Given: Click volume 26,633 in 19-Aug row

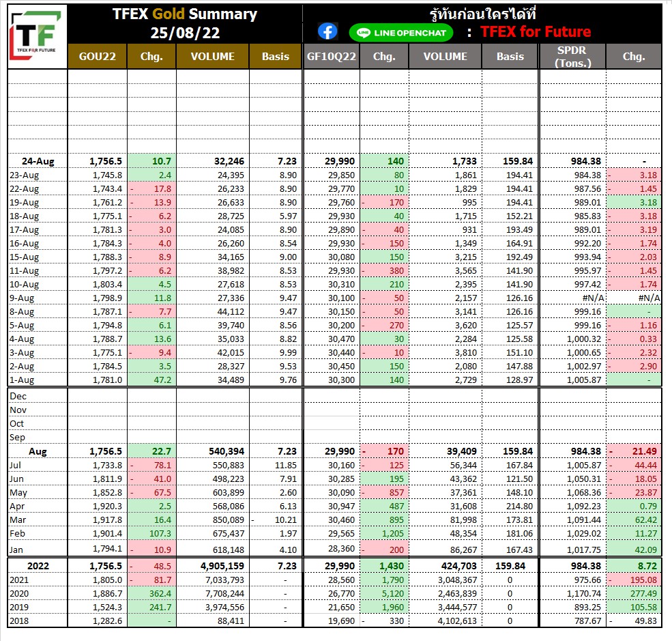Looking at the screenshot, I should pos(231,202).
